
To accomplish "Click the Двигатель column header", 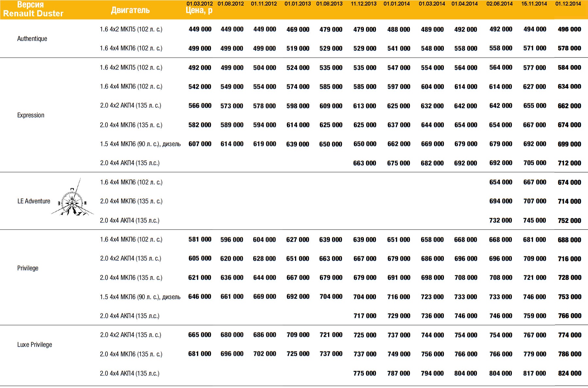I will point(130,10).
